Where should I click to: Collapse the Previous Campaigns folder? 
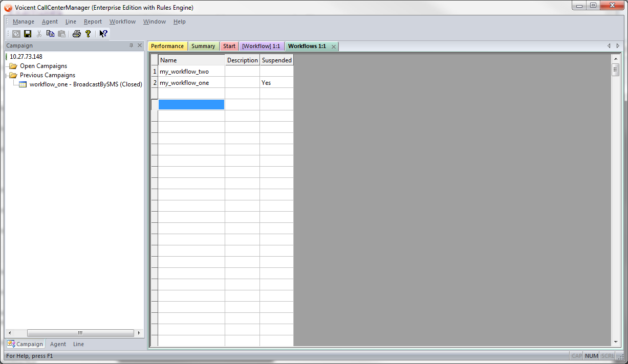click(13, 75)
